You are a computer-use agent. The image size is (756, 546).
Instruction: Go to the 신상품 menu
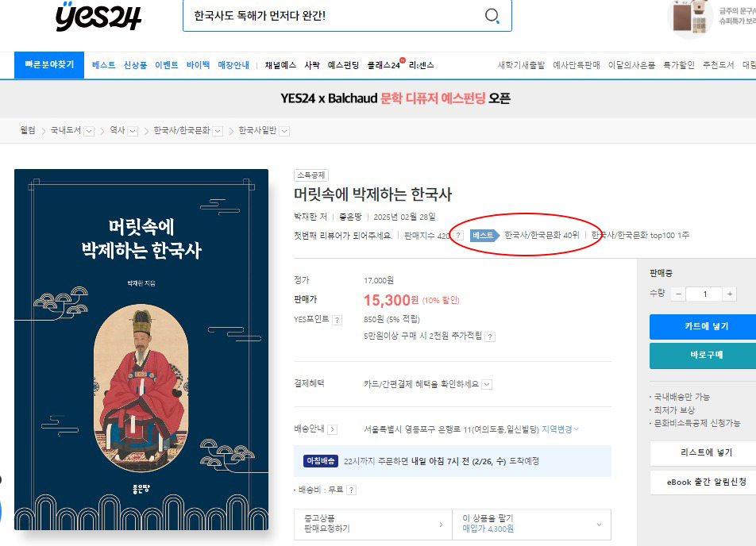[135, 65]
